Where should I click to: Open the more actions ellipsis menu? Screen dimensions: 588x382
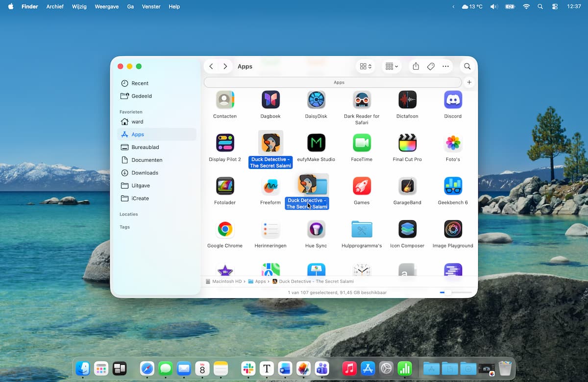tap(445, 67)
